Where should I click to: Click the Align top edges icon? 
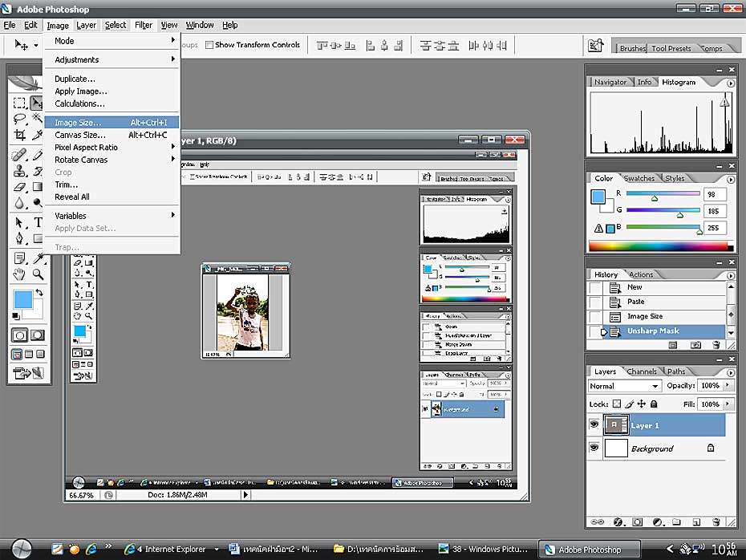click(x=322, y=45)
